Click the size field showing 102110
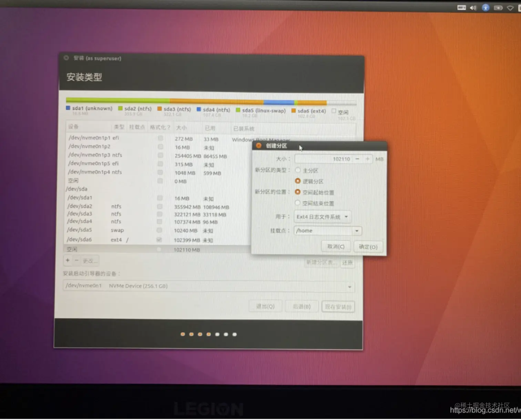Viewport: 521px width, 420px height. (323, 159)
